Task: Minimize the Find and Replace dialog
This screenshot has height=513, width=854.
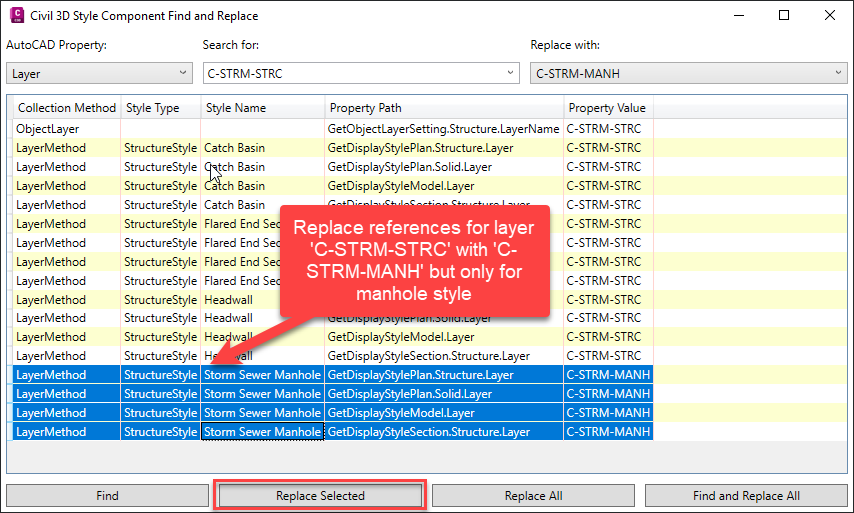Action: coord(739,15)
